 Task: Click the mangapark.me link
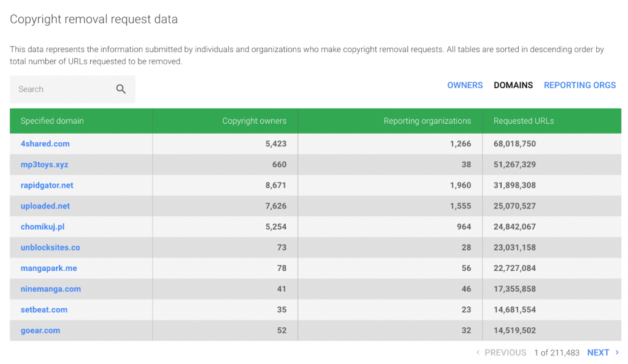pyautogui.click(x=48, y=268)
